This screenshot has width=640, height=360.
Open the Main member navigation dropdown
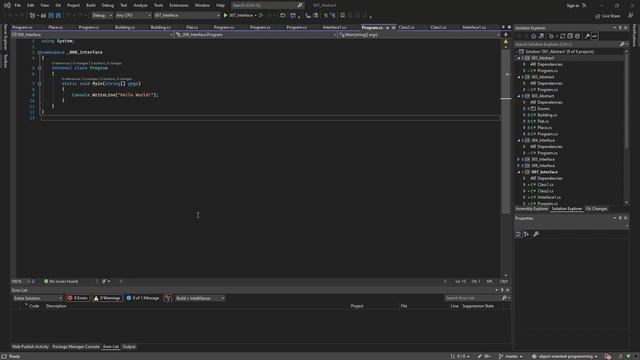click(x=419, y=35)
